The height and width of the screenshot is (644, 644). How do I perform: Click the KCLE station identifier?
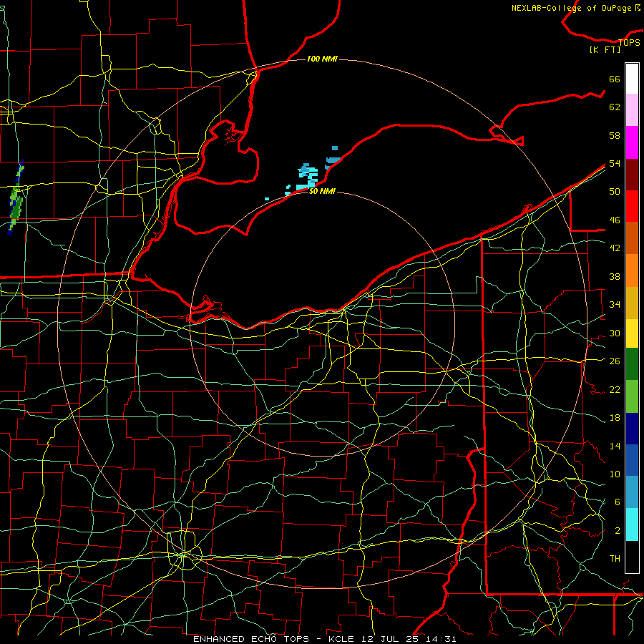click(342, 639)
